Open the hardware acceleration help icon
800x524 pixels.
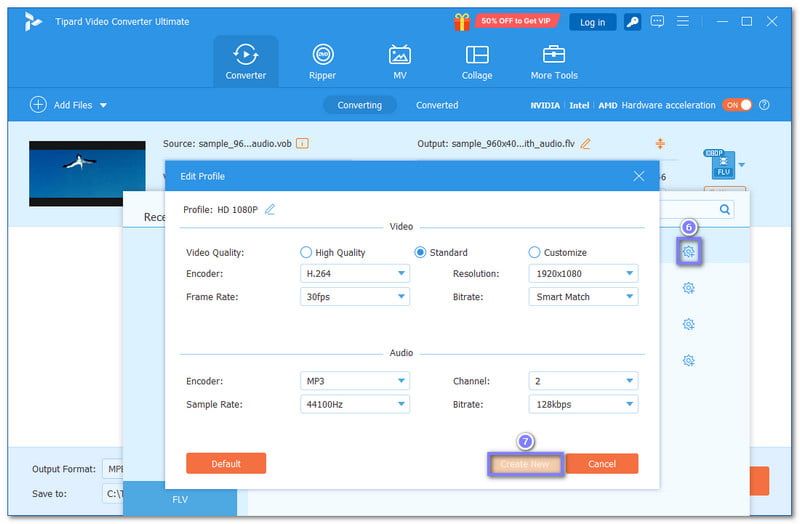[764, 105]
